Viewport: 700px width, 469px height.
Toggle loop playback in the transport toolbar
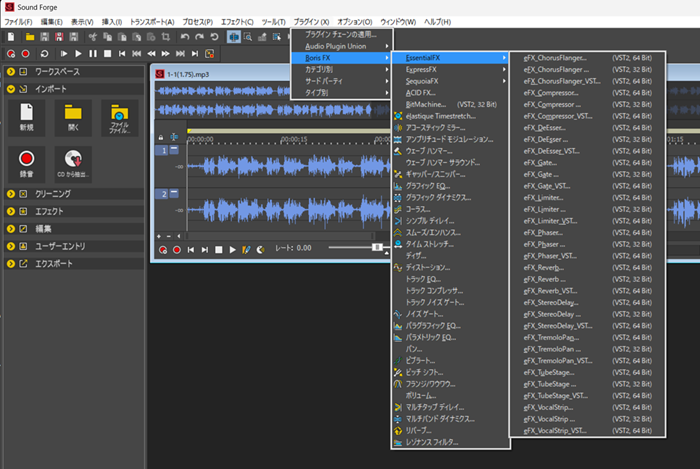pos(44,54)
